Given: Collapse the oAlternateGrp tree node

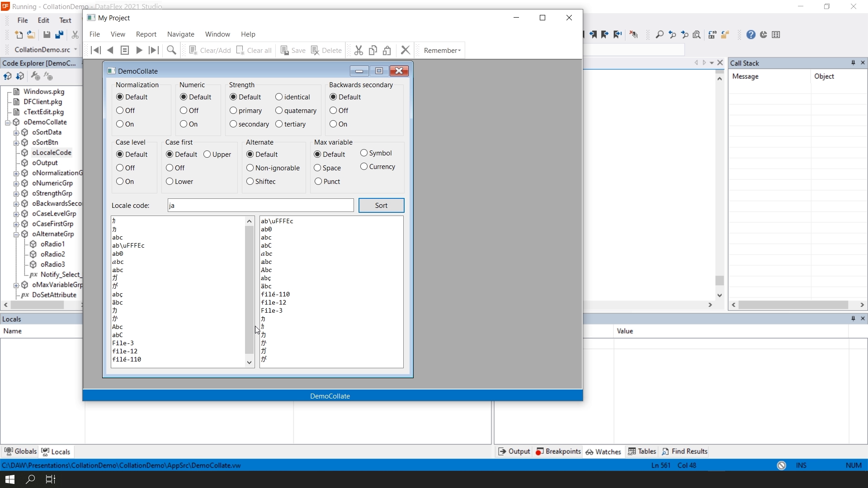Looking at the screenshot, I should coord(16,234).
